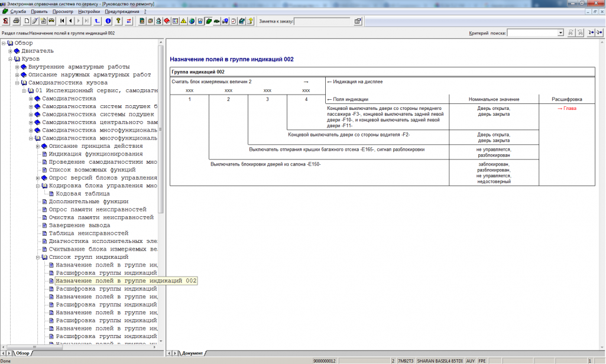Click the red and blue swap arrows icon

click(129, 21)
